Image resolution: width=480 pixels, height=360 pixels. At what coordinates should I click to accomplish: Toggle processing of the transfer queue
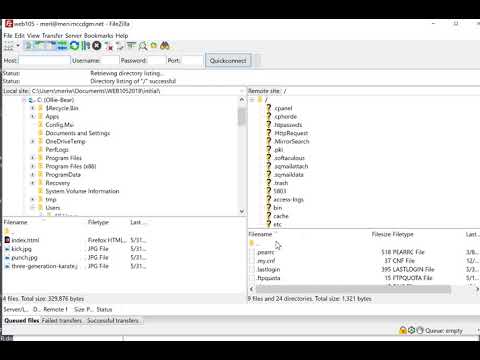tap(85, 46)
